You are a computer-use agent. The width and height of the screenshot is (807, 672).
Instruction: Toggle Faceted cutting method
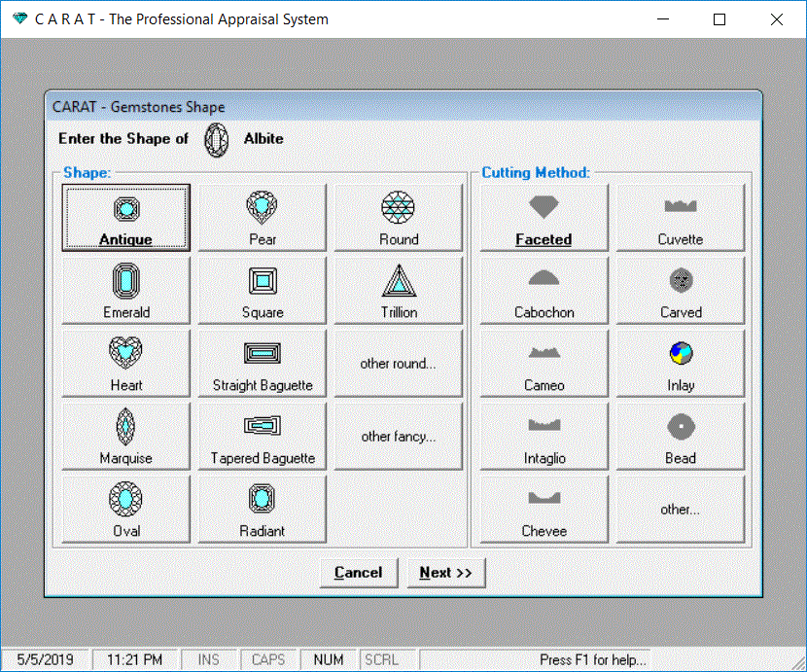[544, 218]
